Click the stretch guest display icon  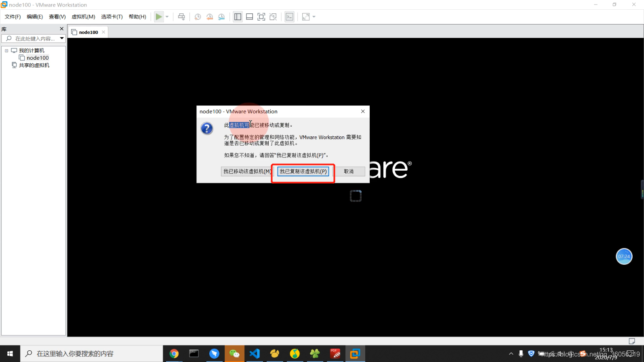(x=306, y=17)
